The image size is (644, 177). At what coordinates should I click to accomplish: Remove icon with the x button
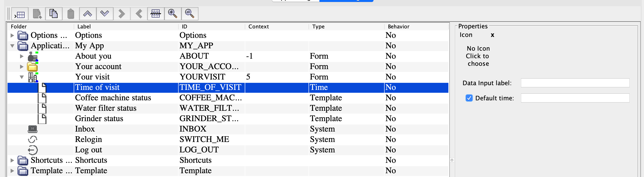492,35
